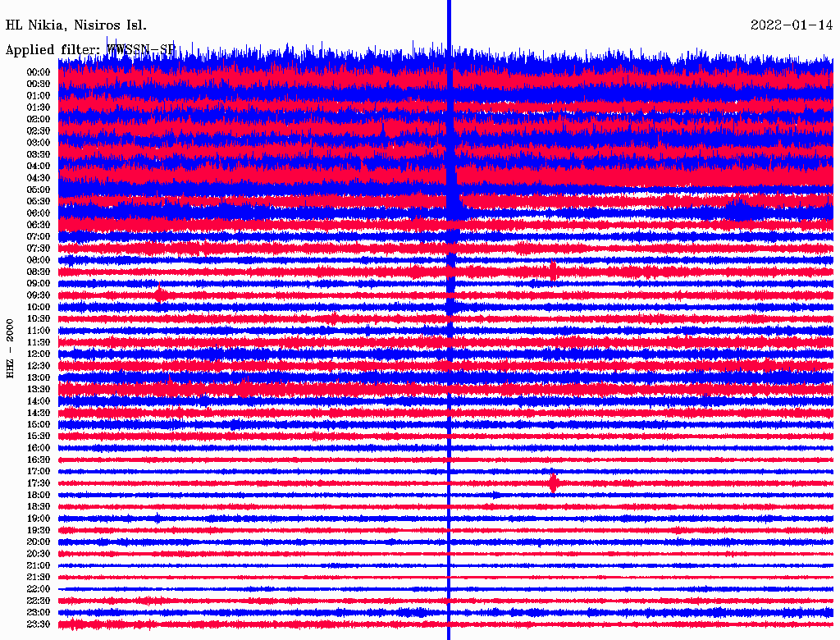Select the 05:00 time label
Screen dimensions: 840x640
[x=39, y=190]
